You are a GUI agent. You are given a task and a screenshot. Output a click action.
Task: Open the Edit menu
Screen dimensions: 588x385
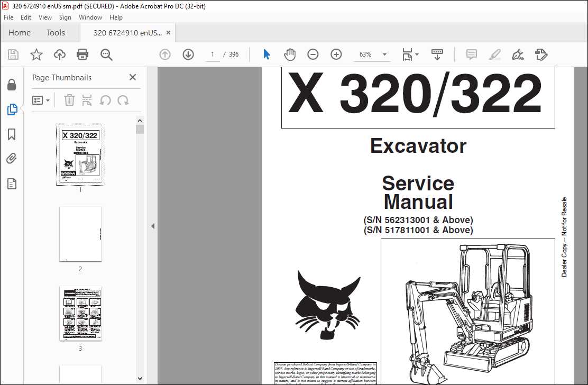click(x=26, y=17)
